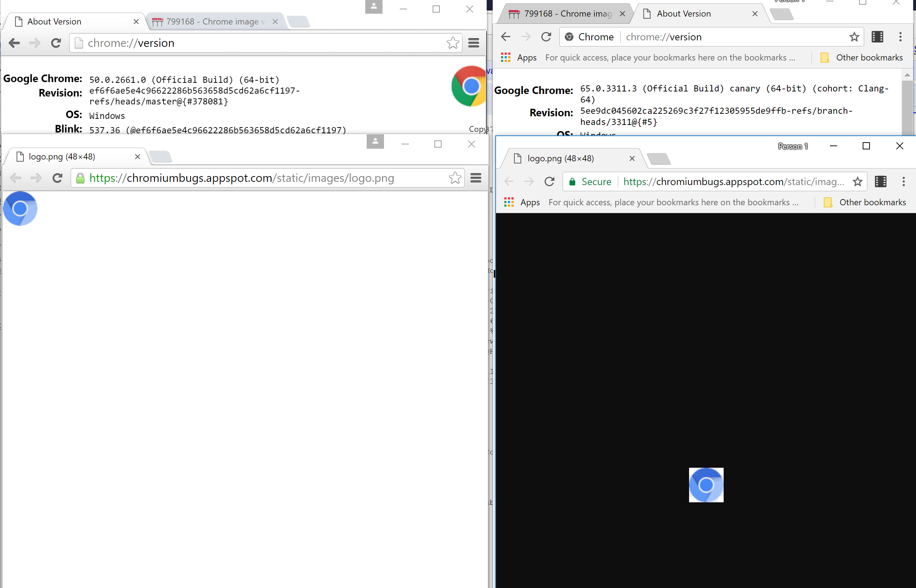Reload logo.png in the white-background Chrome 50 window

58,178
